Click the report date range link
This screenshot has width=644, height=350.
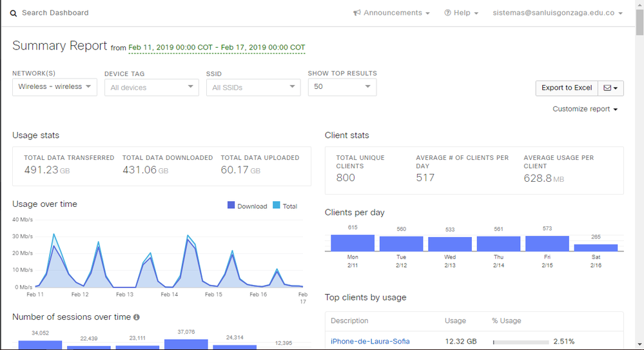(217, 47)
